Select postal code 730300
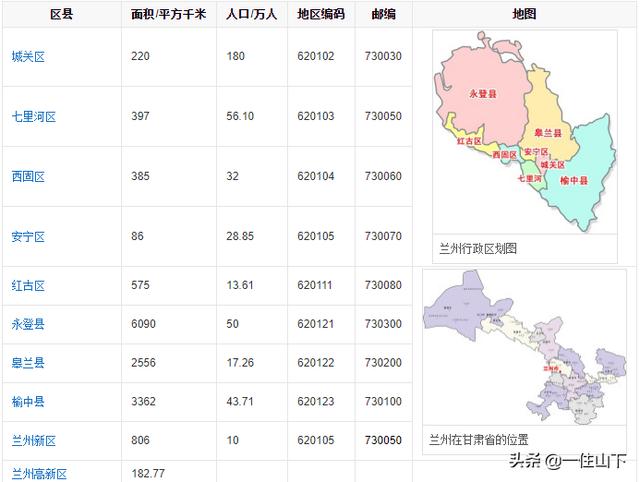Viewport: 640px width, 482px height. pyautogui.click(x=383, y=324)
